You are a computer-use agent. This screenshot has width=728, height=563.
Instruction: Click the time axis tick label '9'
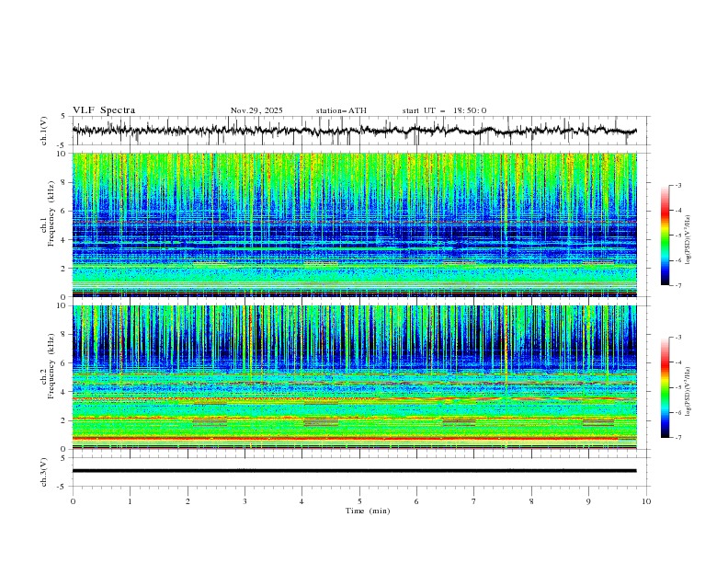(588, 501)
